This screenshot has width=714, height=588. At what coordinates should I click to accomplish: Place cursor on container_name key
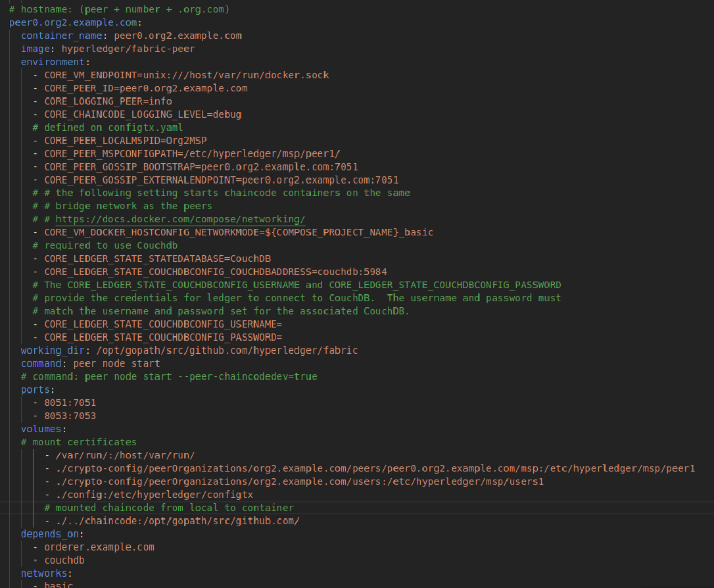(62, 36)
